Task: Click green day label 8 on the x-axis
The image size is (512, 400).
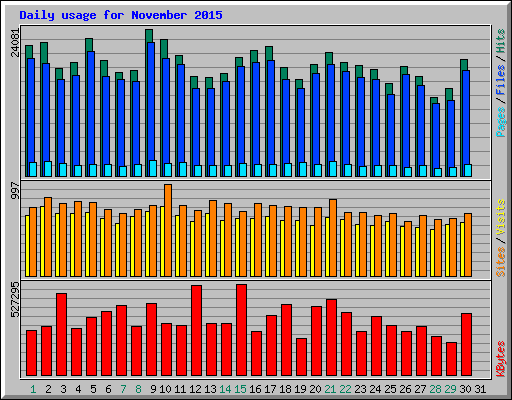Action: pos(138,389)
